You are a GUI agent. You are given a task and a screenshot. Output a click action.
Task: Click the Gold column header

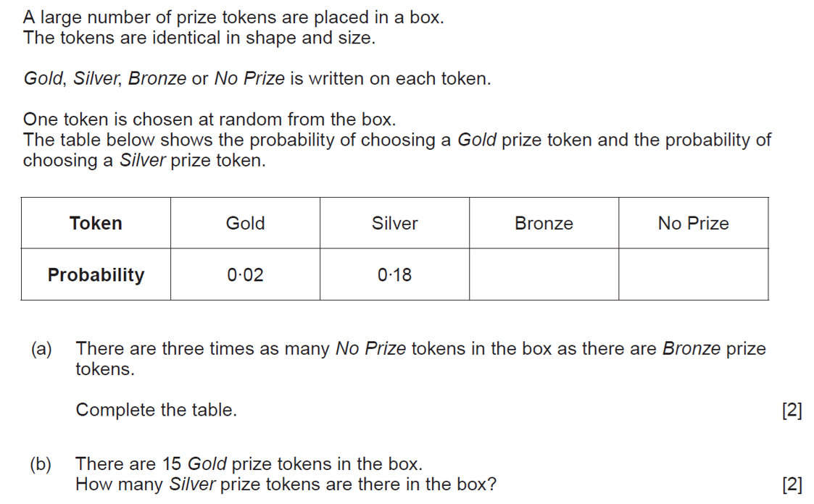click(245, 223)
